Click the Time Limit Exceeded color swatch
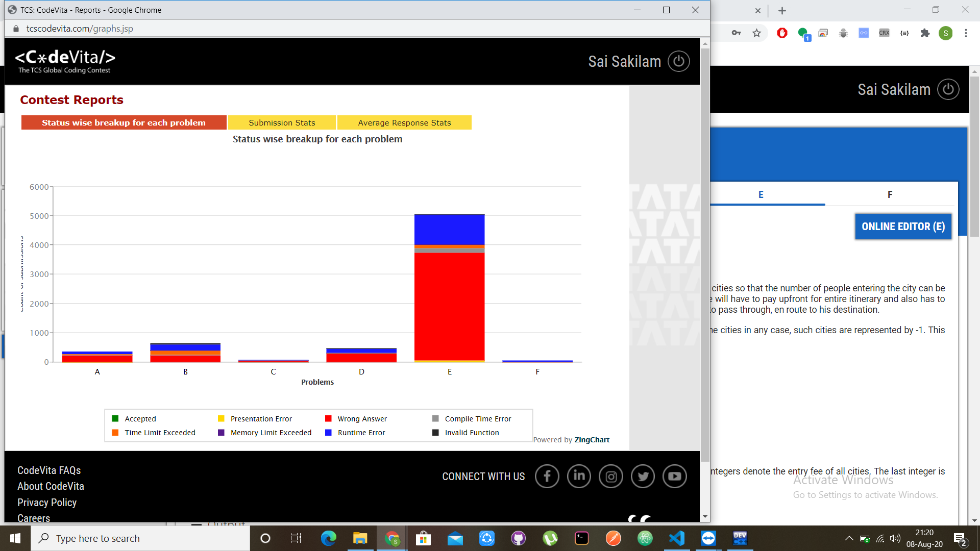The image size is (980, 551). pyautogui.click(x=115, y=433)
